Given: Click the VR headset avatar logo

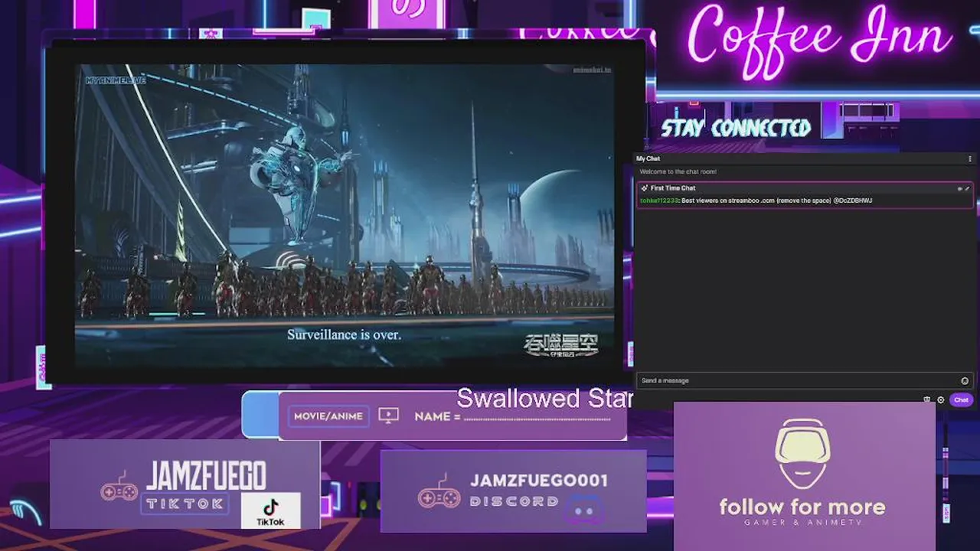Looking at the screenshot, I should click(802, 455).
